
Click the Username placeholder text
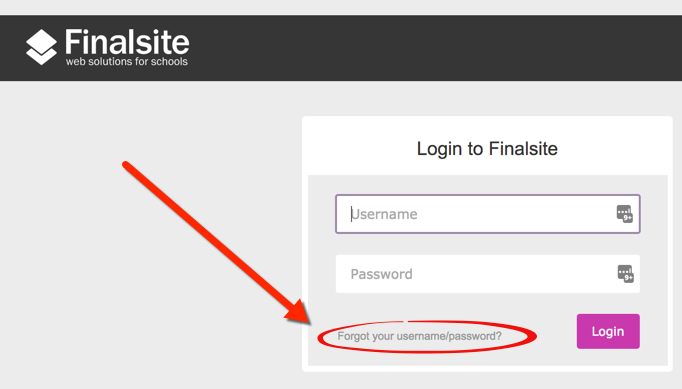pos(384,214)
